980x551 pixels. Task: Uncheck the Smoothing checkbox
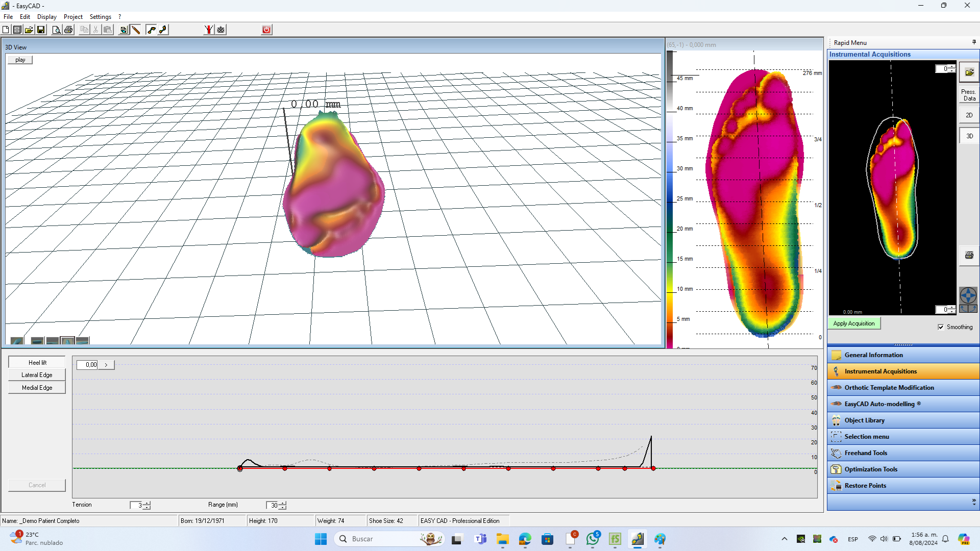941,327
